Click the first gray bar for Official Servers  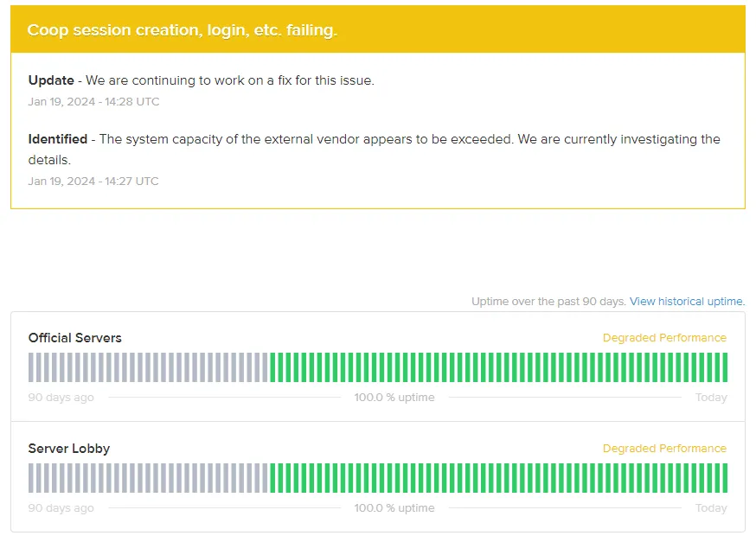[x=31, y=367]
